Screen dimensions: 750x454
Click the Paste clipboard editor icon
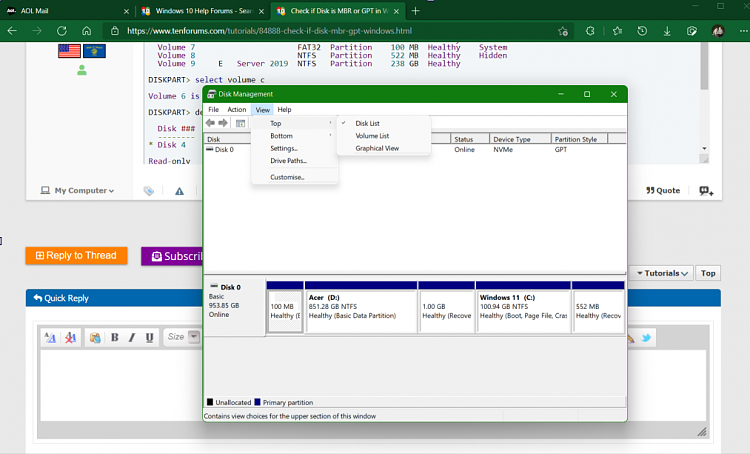pos(95,338)
